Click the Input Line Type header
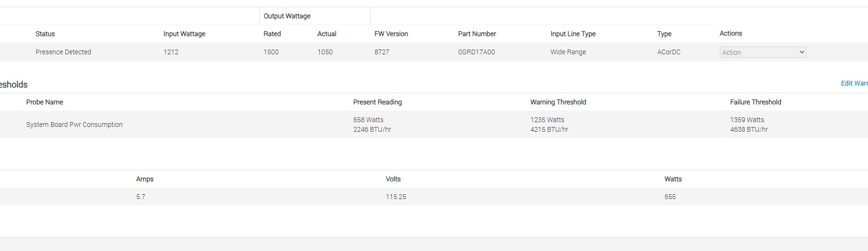The height and width of the screenshot is (251, 868). pos(573,34)
